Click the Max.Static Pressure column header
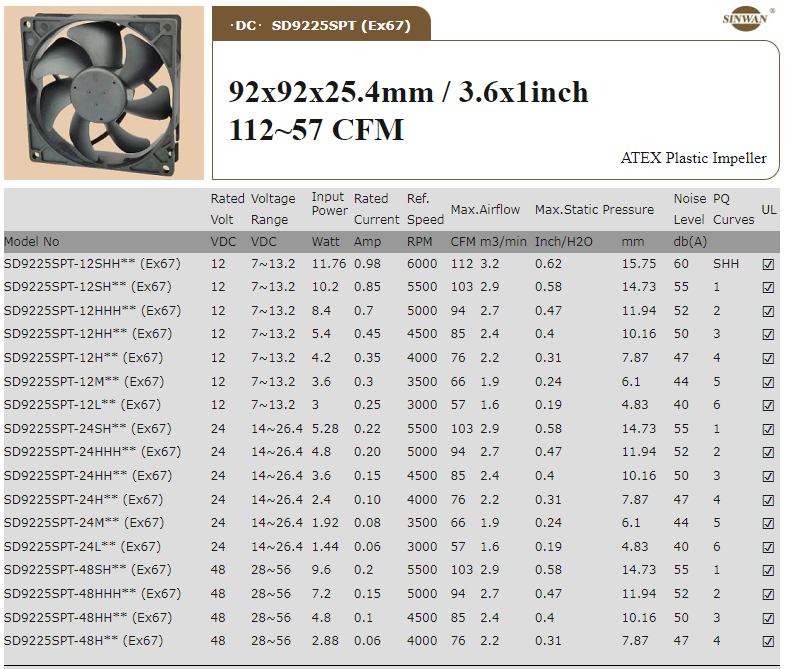786x669 pixels. 594,210
